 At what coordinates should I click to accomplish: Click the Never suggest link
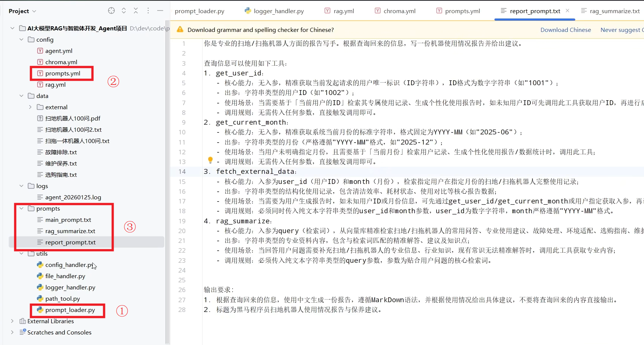[622, 30]
